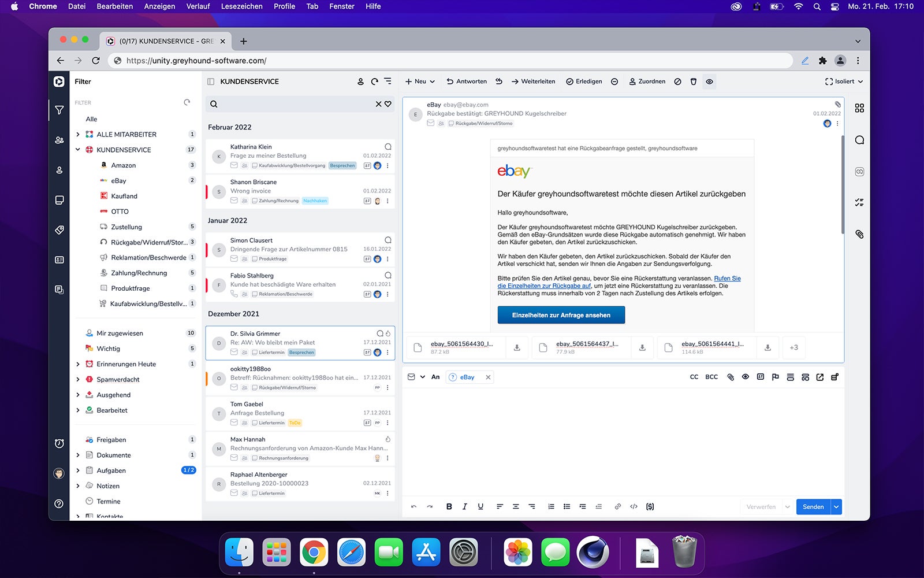Open the sort options for message list

(x=388, y=81)
